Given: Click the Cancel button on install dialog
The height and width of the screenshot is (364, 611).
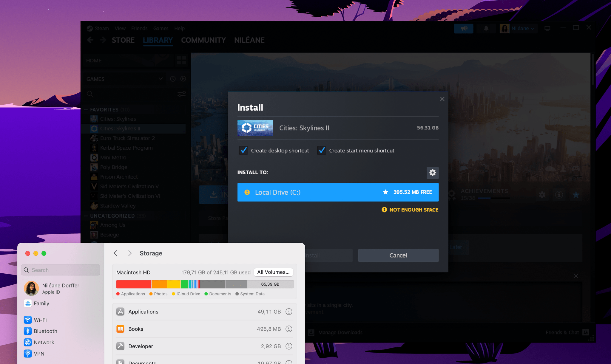Looking at the screenshot, I should pyautogui.click(x=399, y=255).
